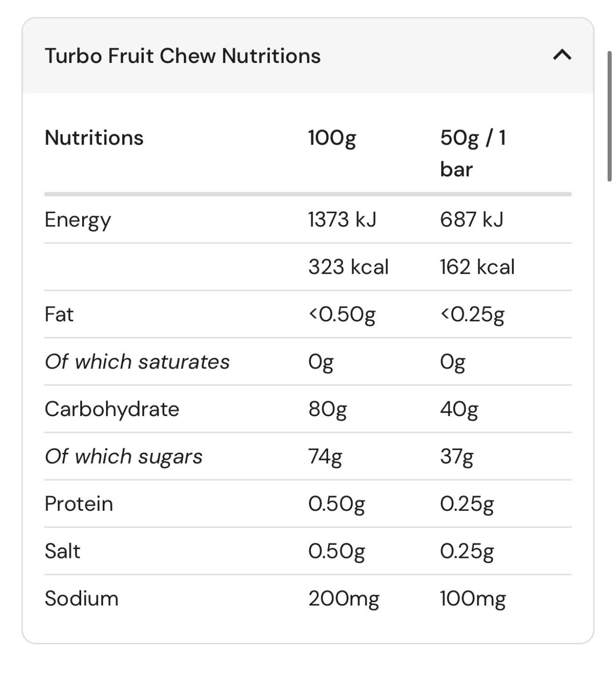616x695 pixels.
Task: Click the Sodium row label
Action: pyautogui.click(x=81, y=598)
